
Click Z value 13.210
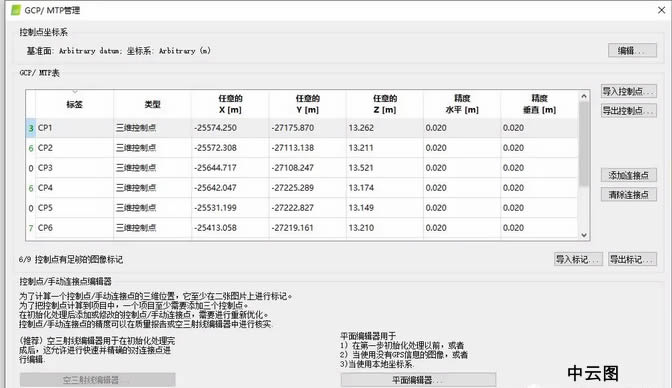coord(361,228)
